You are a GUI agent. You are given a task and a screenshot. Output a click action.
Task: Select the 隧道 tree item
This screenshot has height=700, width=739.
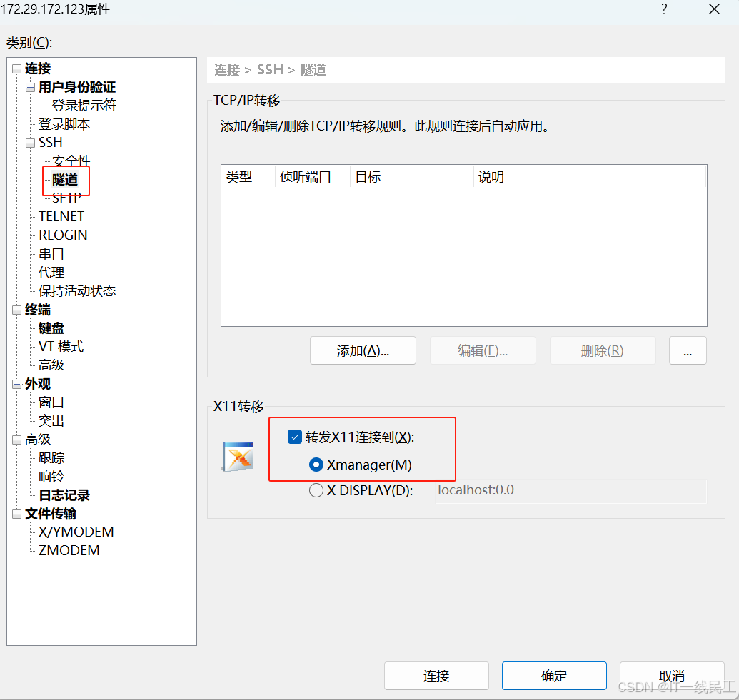click(65, 180)
